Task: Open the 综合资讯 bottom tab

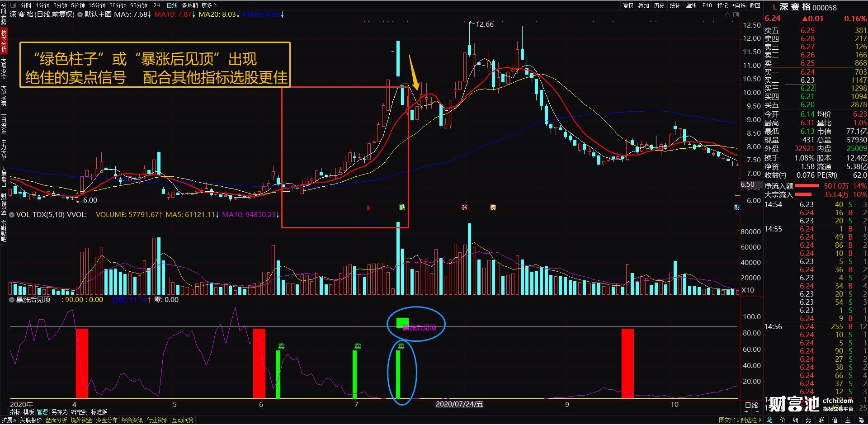Action: click(132, 420)
